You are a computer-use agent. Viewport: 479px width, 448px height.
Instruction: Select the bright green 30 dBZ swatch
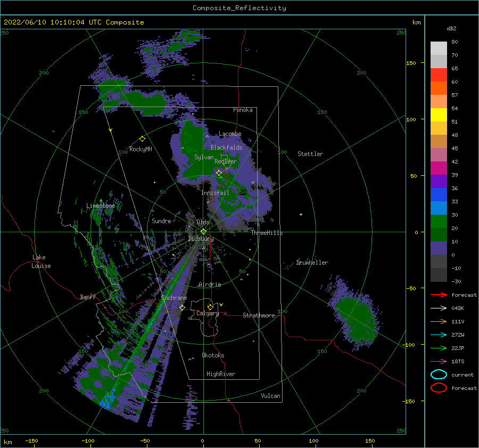tap(439, 222)
